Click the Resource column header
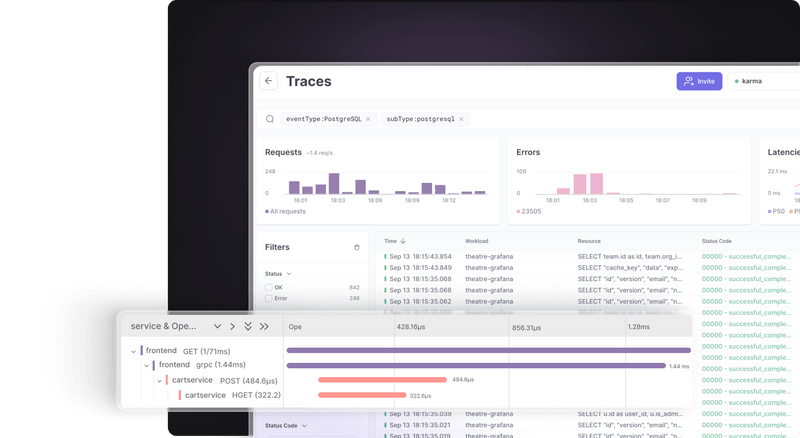 pyautogui.click(x=589, y=241)
